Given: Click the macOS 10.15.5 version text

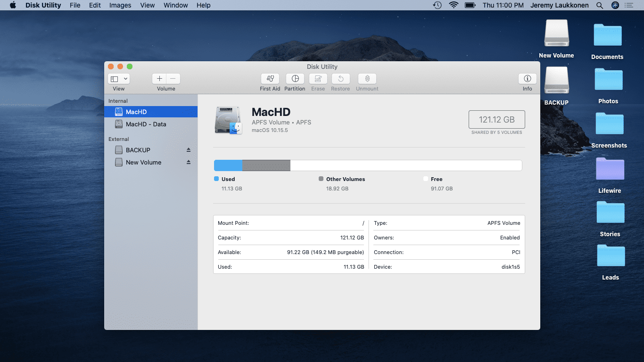Looking at the screenshot, I should tap(270, 130).
